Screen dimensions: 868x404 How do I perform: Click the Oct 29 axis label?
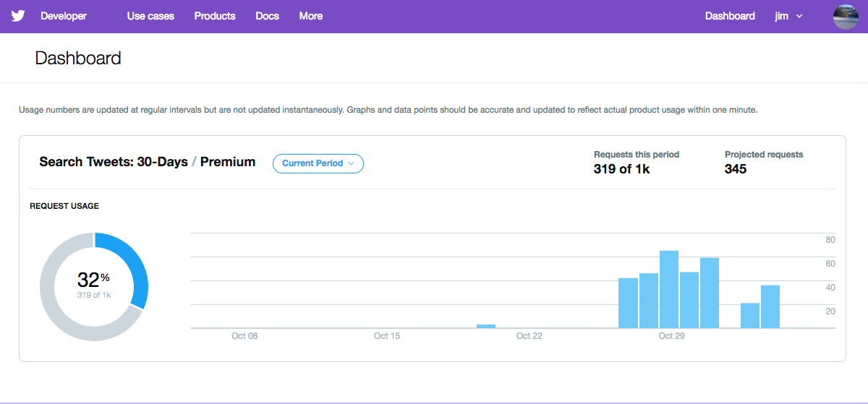(671, 336)
